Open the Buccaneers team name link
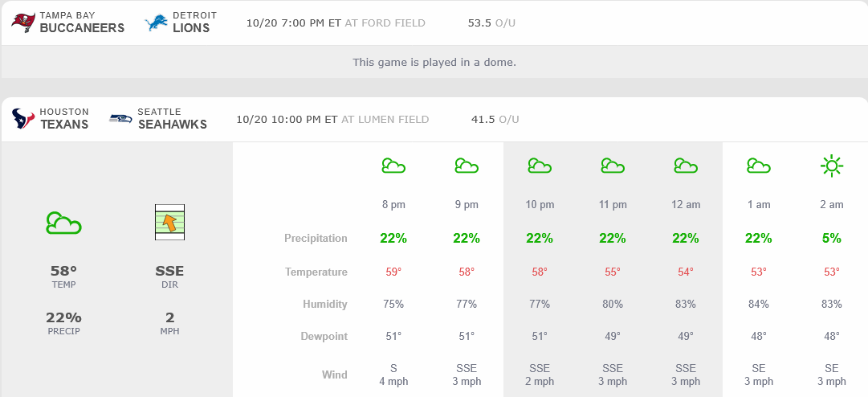 coord(82,27)
